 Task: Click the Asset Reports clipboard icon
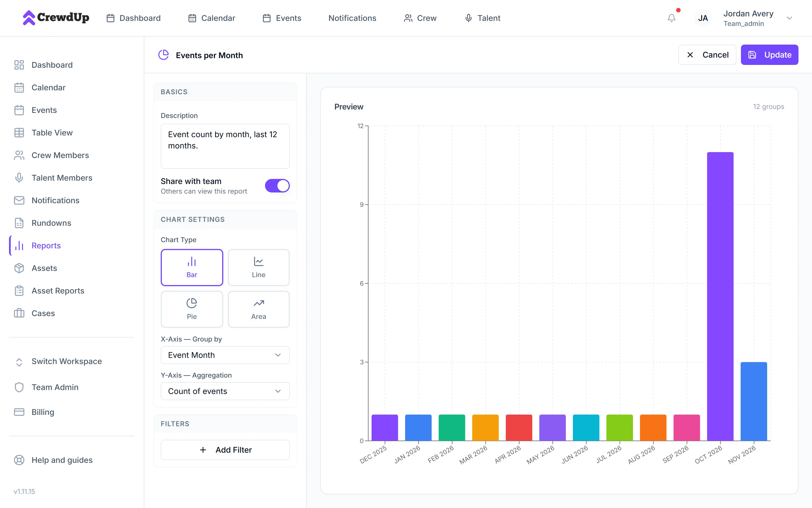coord(19,291)
